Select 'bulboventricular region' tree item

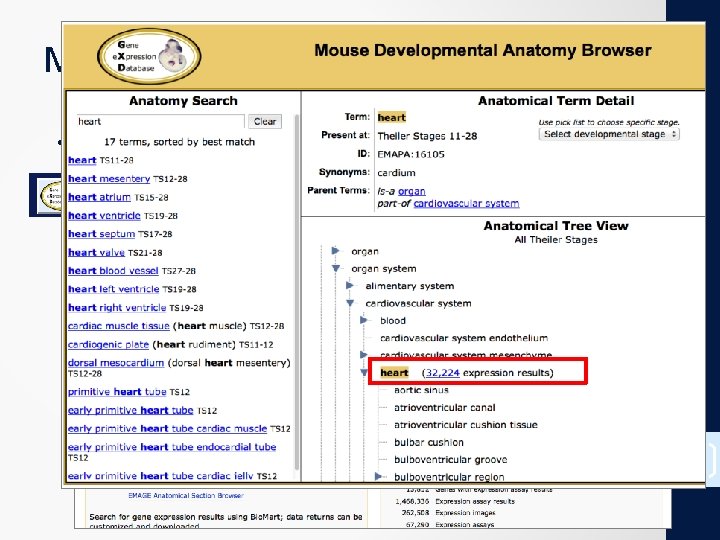pyautogui.click(x=449, y=477)
